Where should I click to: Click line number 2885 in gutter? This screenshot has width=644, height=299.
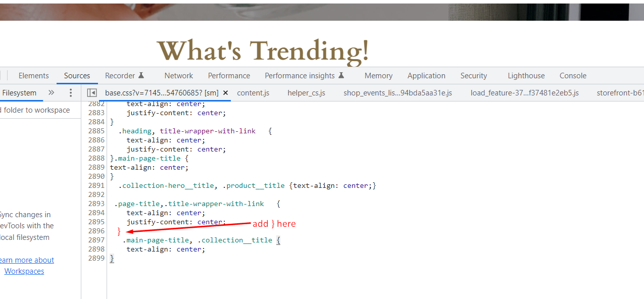96,131
